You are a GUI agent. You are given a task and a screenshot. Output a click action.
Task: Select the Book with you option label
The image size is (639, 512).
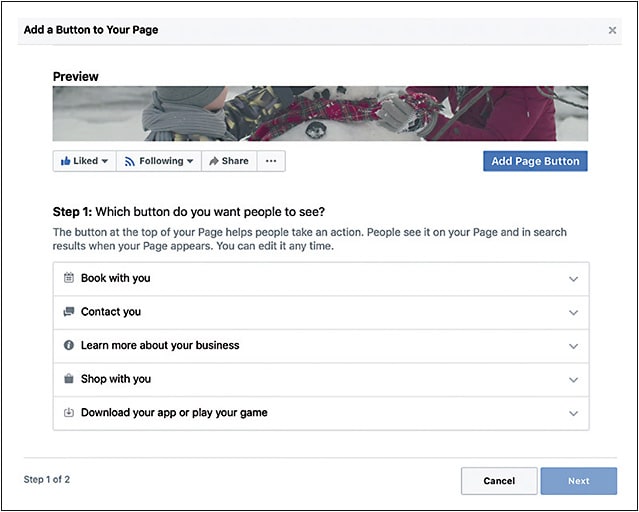(115, 278)
